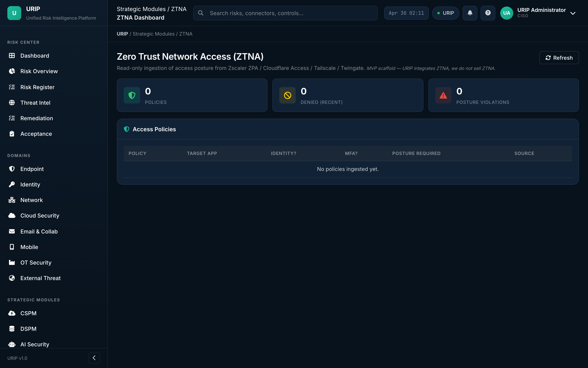Click the Acceptance clipboard icon

(x=12, y=134)
